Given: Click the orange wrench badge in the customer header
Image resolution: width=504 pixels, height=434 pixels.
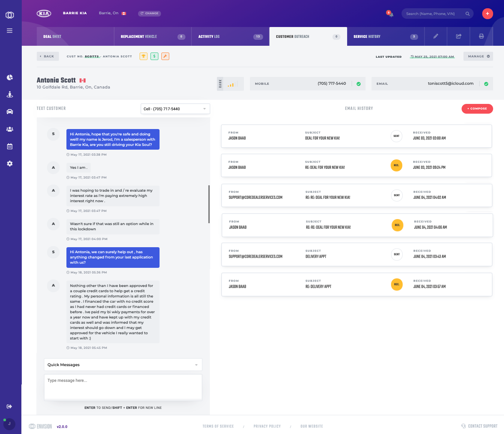Looking at the screenshot, I should pyautogui.click(x=165, y=56).
